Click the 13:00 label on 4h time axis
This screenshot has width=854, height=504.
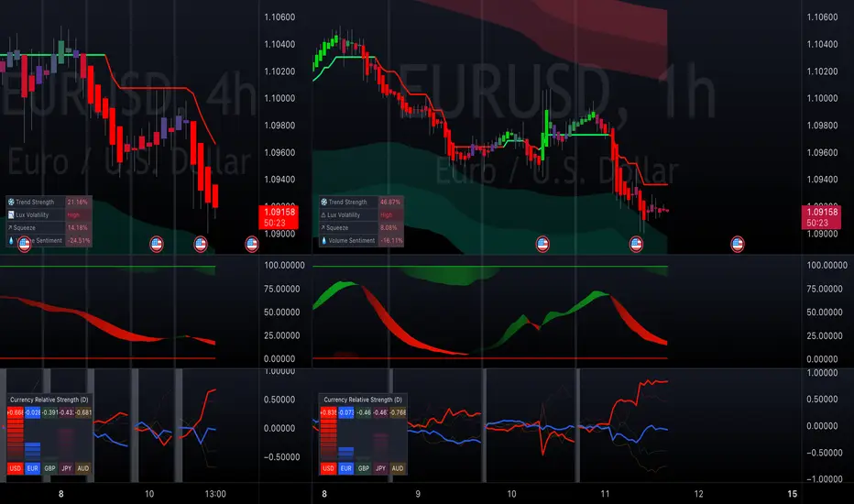point(215,494)
